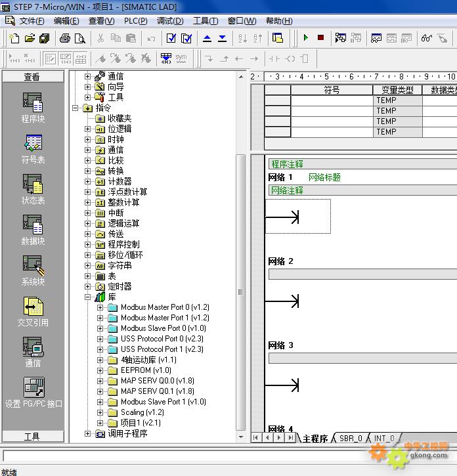Open Program Block in view bar
Viewport: 457px width, 476px height.
[33, 108]
